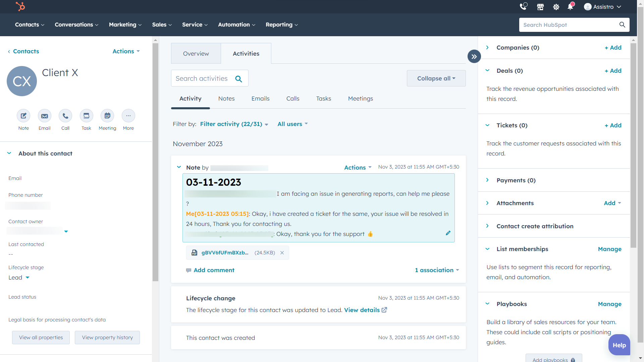Create a Task using the task icon

(x=86, y=116)
